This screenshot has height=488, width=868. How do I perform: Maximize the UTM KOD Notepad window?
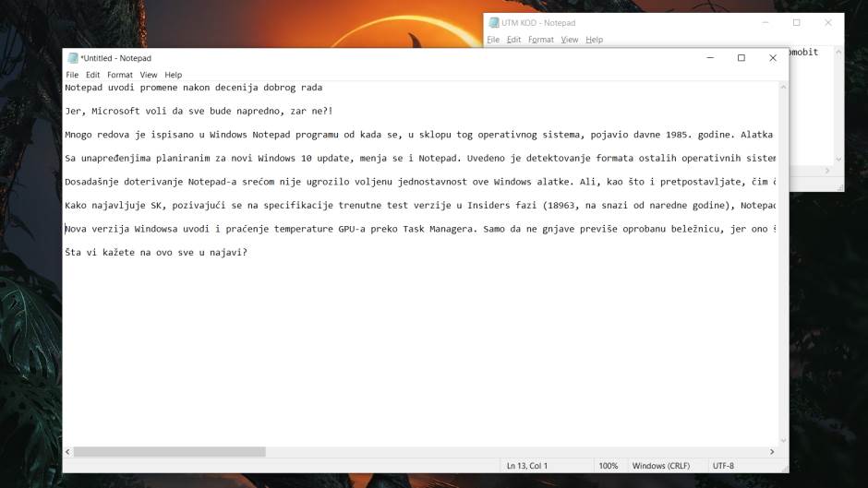click(796, 23)
